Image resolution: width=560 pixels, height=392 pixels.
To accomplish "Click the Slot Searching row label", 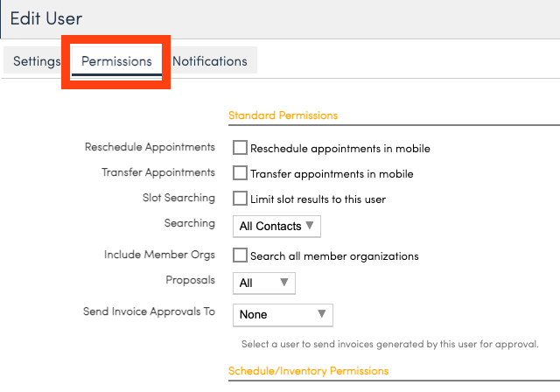I will click(178, 198).
